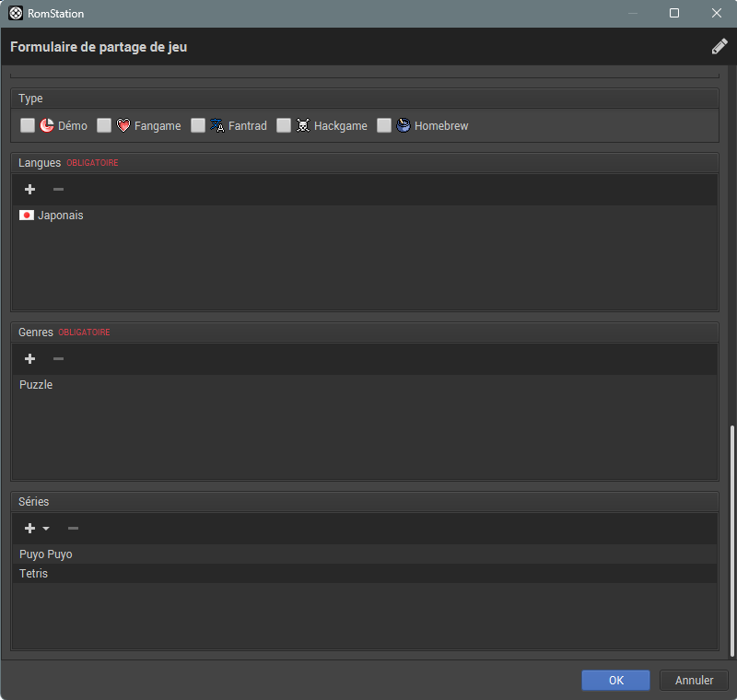
Task: Select Tetris in the series list
Action: click(34, 574)
